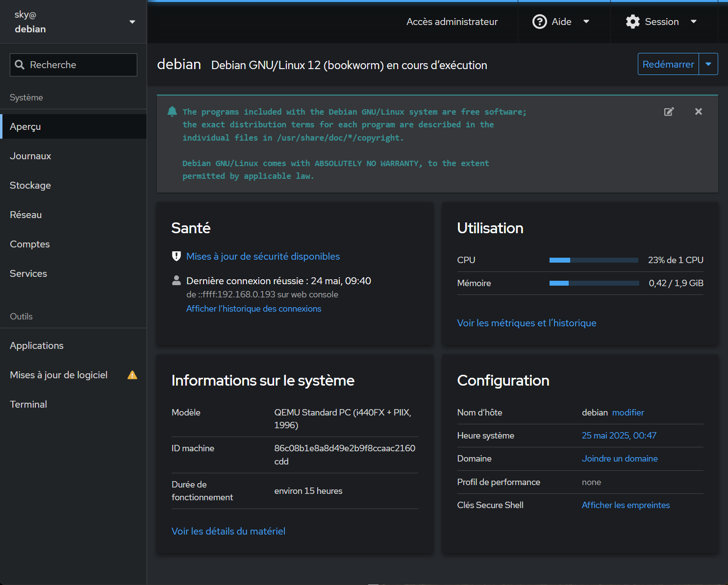Go to Terminal in the sidebar
The image size is (728, 585).
28,404
